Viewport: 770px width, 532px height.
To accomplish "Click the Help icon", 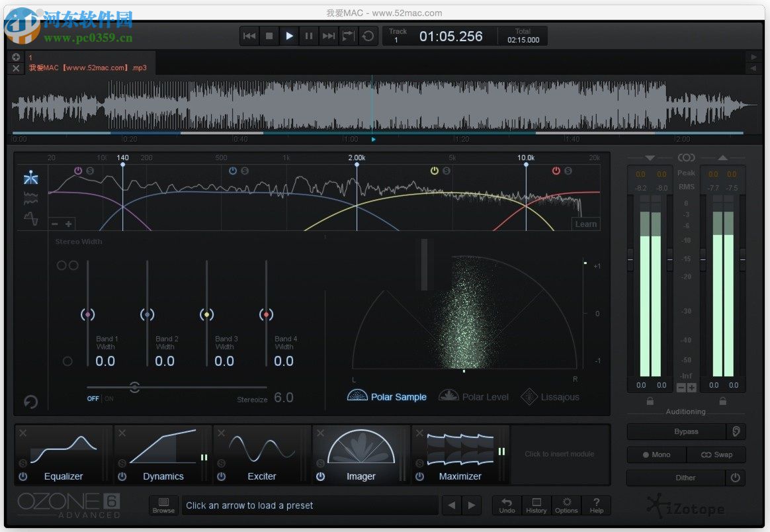I will pyautogui.click(x=596, y=505).
